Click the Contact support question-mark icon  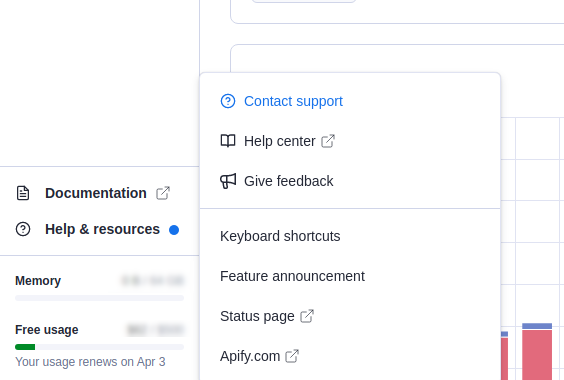[228, 101]
